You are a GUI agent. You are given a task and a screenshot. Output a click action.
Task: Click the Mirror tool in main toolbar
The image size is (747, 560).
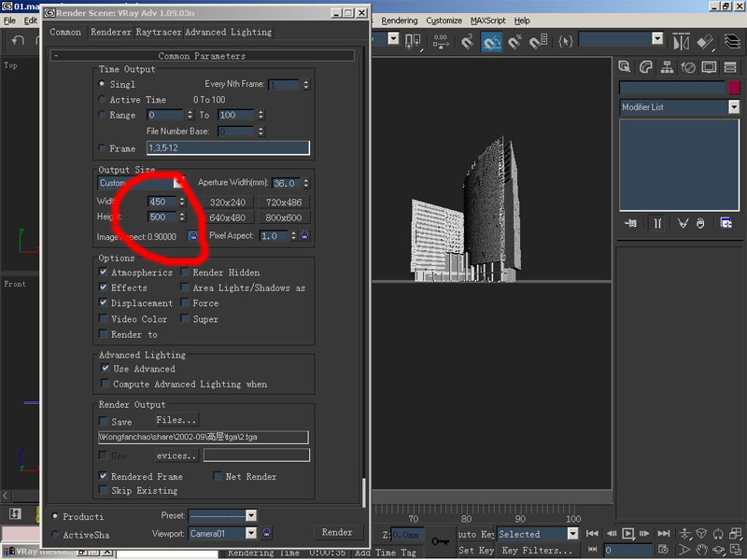click(x=681, y=42)
